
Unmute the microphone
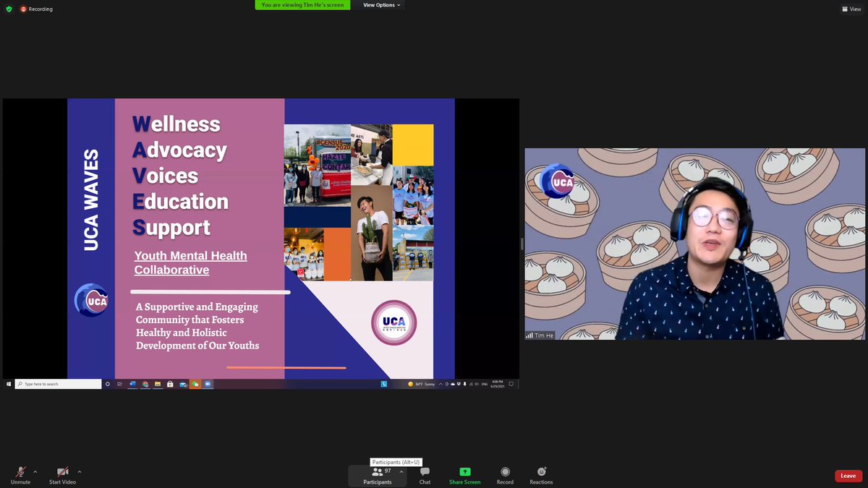[20, 475]
